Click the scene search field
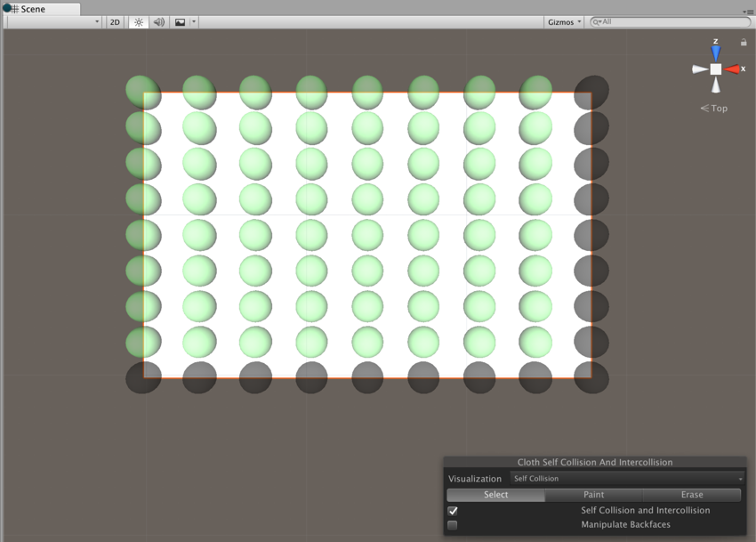 671,21
